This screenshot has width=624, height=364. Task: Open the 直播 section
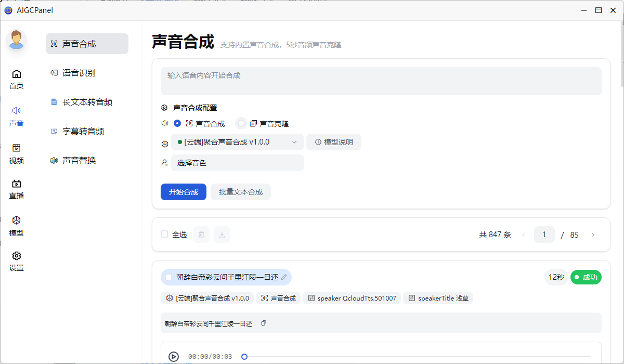[16, 189]
